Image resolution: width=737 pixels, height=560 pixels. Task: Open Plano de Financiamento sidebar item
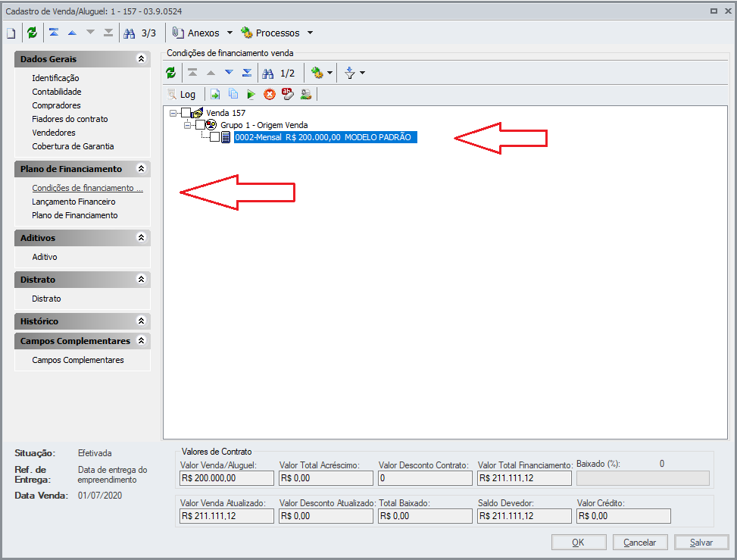click(x=75, y=215)
